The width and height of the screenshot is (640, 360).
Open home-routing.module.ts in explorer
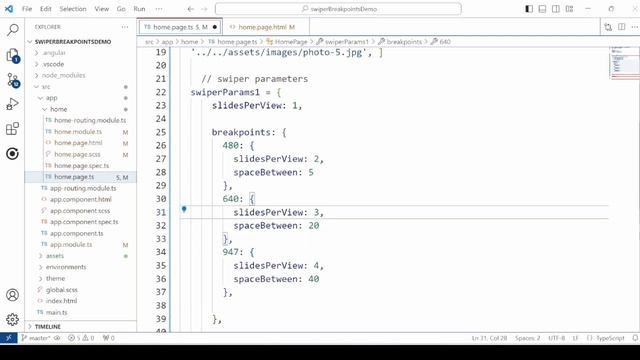point(90,120)
